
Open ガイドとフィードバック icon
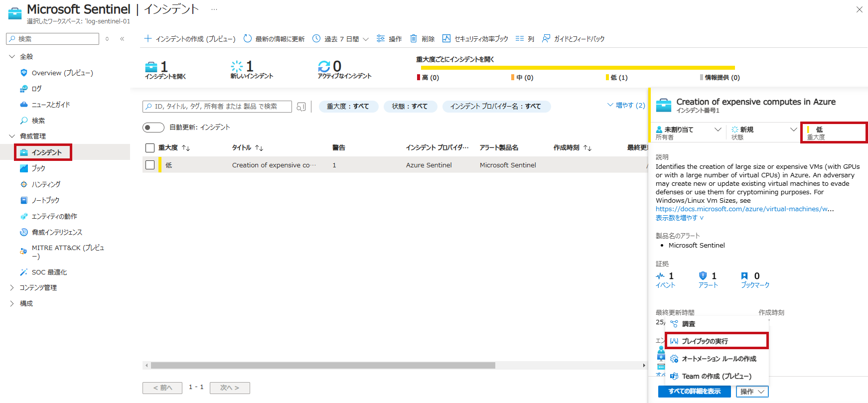[546, 38]
